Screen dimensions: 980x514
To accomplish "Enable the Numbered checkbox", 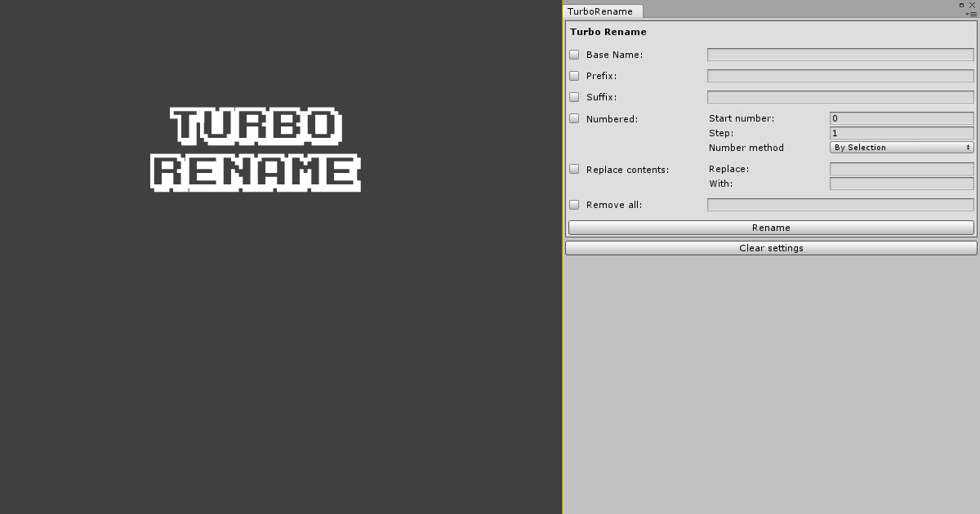I will (x=574, y=117).
